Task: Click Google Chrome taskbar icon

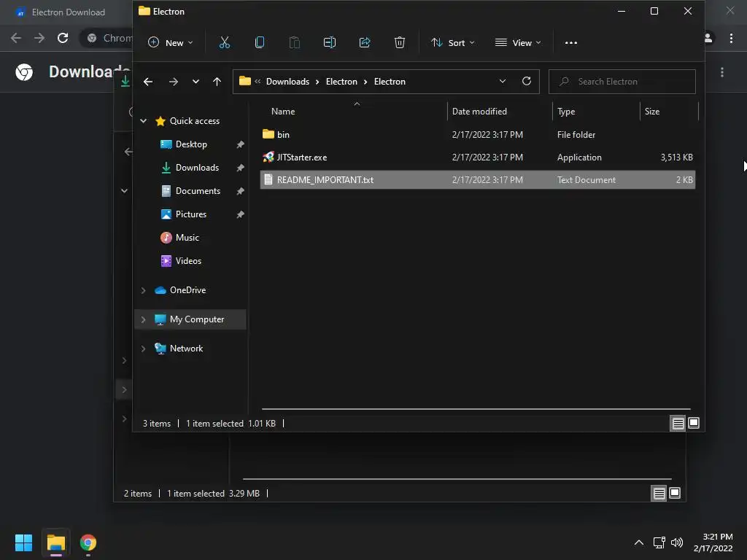Action: 88,542
